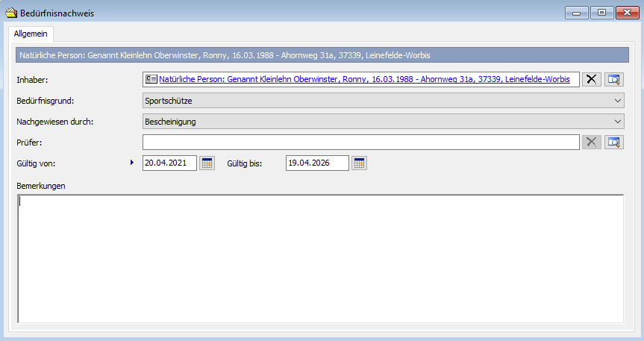The height and width of the screenshot is (341, 644).
Task: Switch to the Allgemein tab
Action: click(x=29, y=34)
